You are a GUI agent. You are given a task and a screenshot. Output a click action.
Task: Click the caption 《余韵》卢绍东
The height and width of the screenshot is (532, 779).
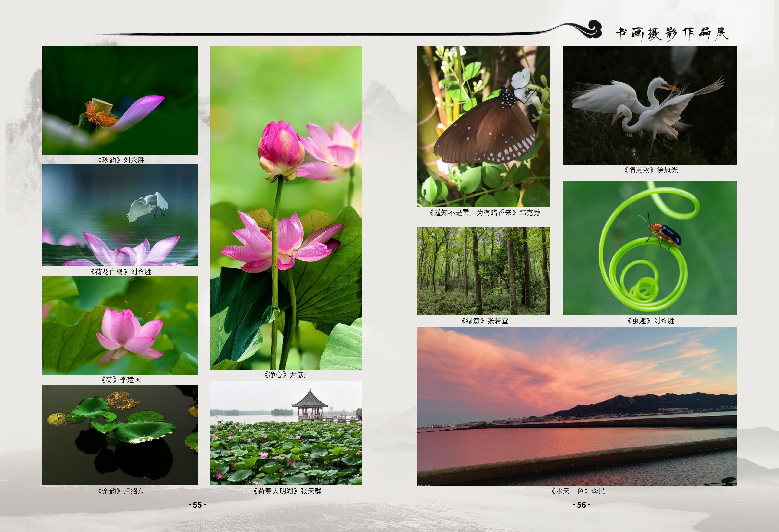click(x=121, y=491)
